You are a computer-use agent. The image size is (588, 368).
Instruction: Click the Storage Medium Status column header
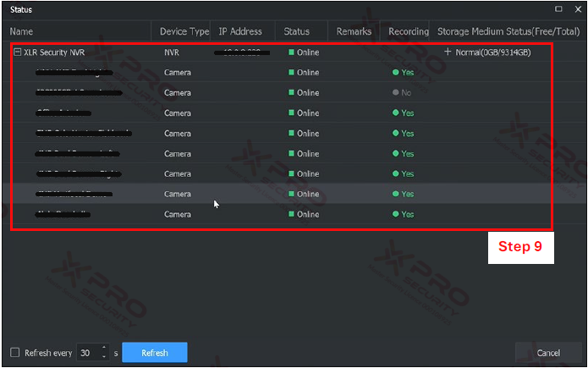[508, 31]
